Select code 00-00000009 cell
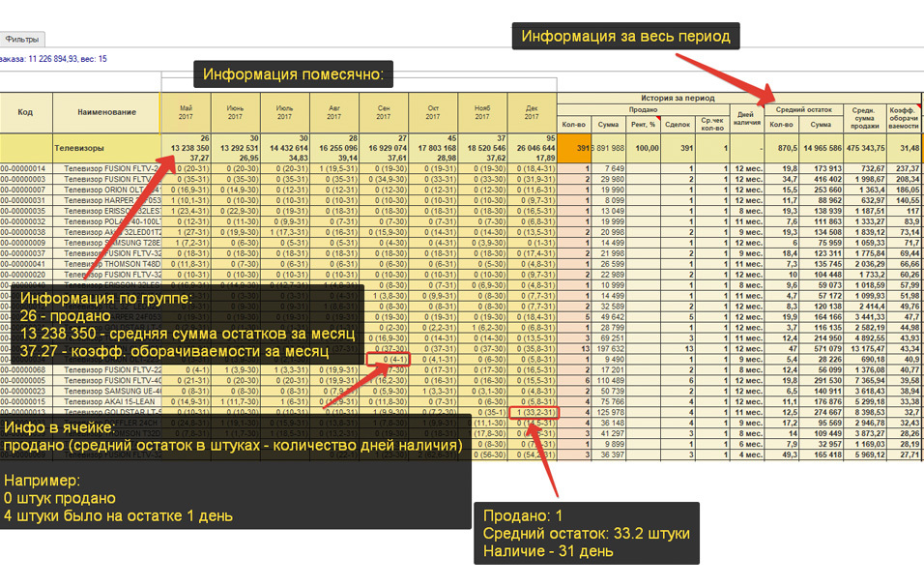The image size is (924, 586). click(x=25, y=243)
